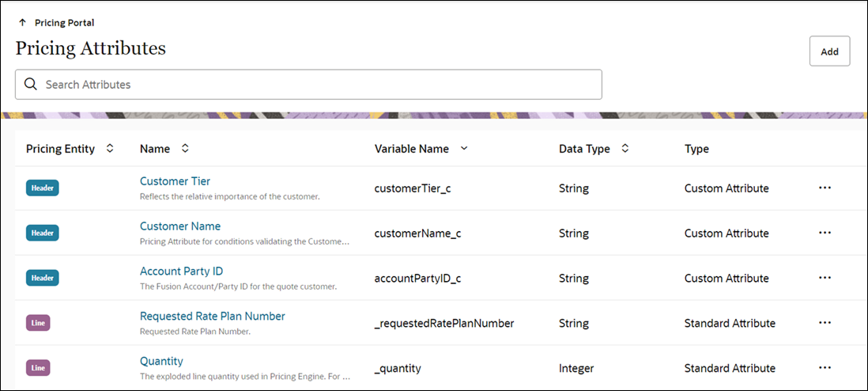Open the actions menu for the Customer Name row
This screenshot has height=391, width=868.
(825, 233)
